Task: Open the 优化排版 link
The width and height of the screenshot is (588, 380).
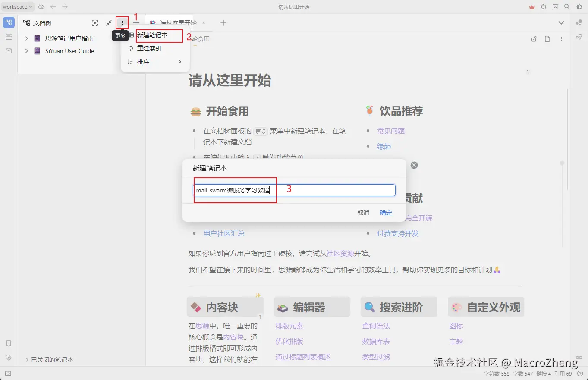Action: coord(289,341)
